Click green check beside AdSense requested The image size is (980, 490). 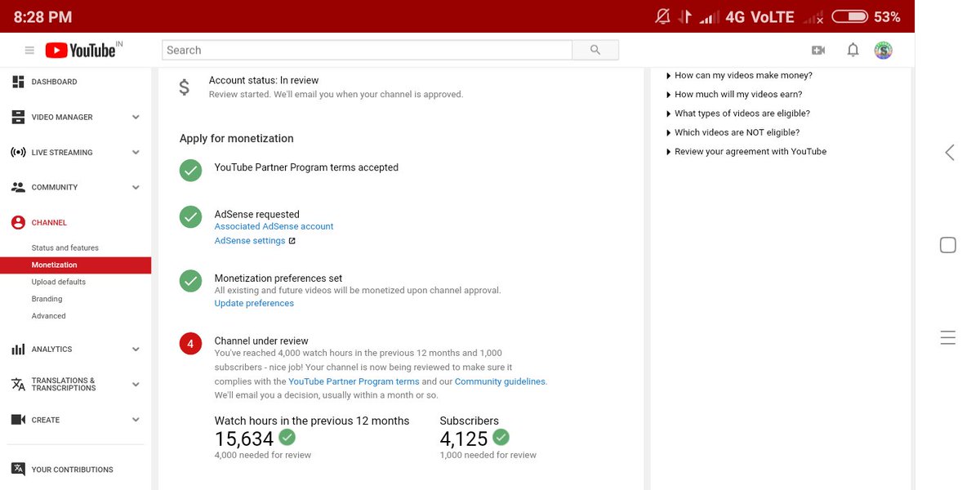190,217
